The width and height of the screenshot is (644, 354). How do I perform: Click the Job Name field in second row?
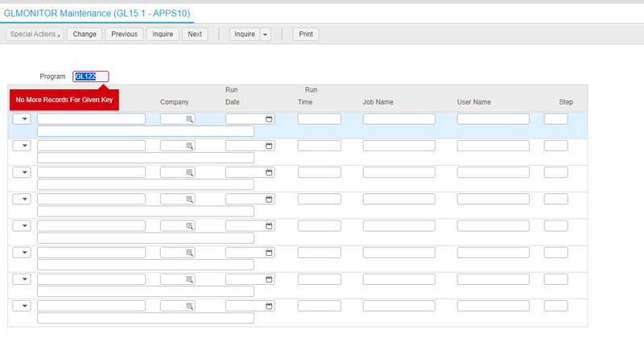pyautogui.click(x=399, y=146)
